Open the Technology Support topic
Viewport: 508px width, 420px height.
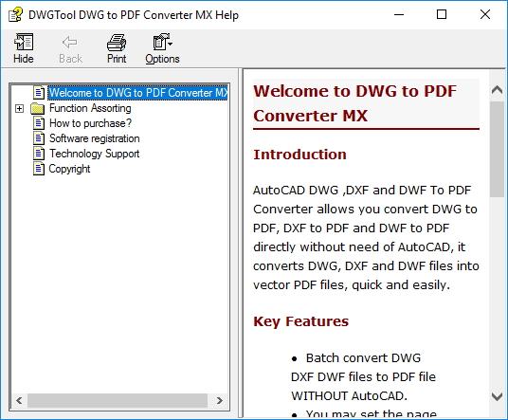click(x=94, y=154)
